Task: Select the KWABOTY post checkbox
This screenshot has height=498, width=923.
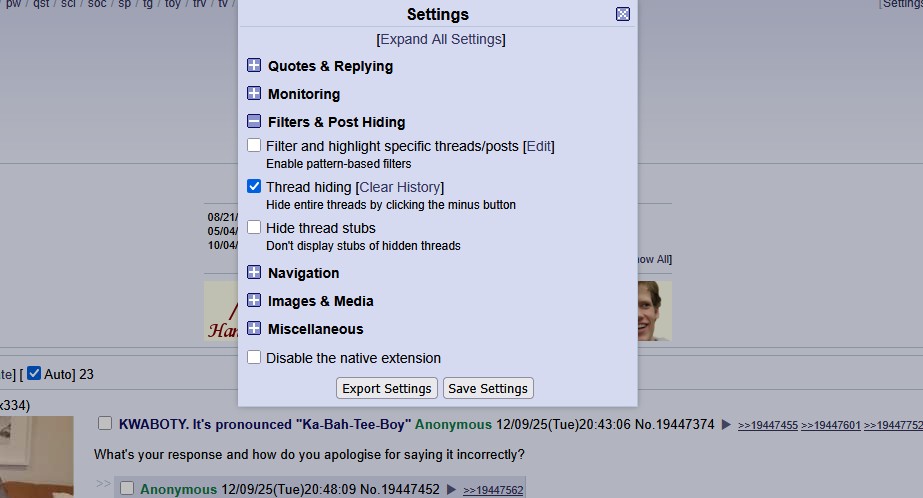Action: coord(105,423)
